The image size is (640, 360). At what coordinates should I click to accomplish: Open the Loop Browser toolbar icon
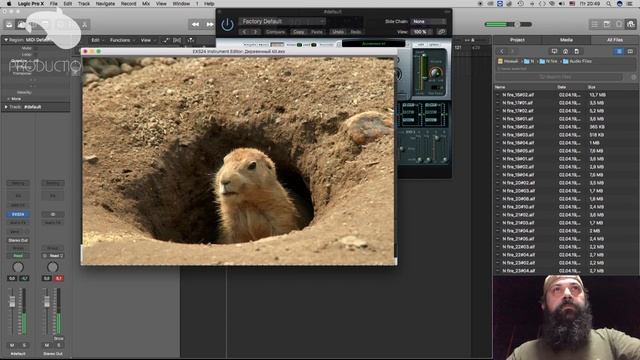[619, 24]
